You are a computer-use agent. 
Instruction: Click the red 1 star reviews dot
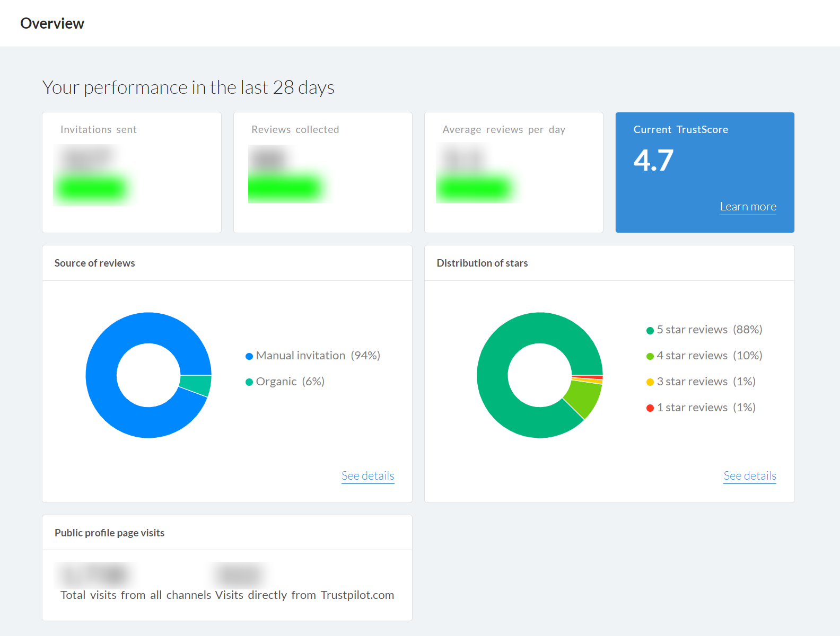tap(650, 408)
